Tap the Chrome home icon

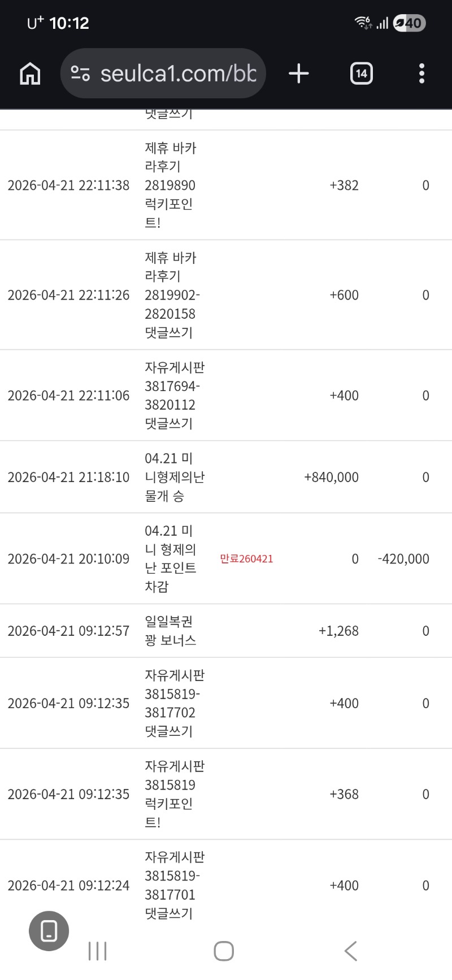(x=30, y=73)
